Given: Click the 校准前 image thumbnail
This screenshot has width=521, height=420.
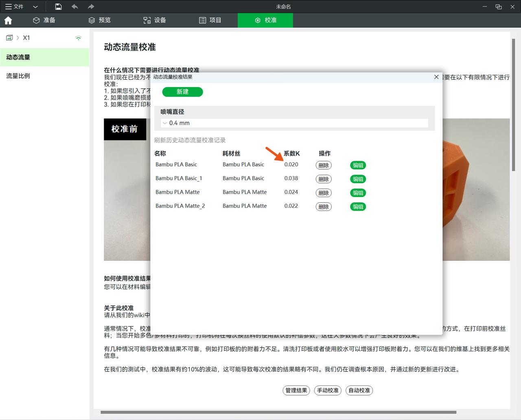Looking at the screenshot, I should 125,129.
